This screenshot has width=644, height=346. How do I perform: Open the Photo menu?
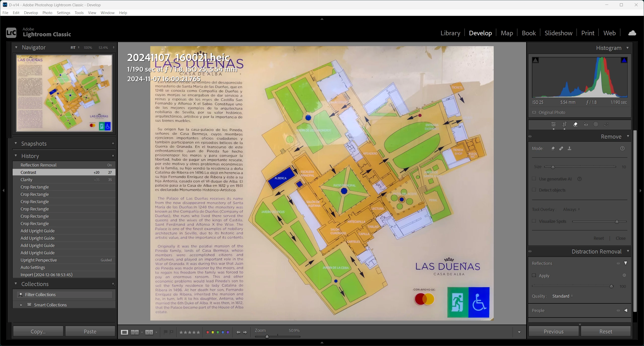47,13
